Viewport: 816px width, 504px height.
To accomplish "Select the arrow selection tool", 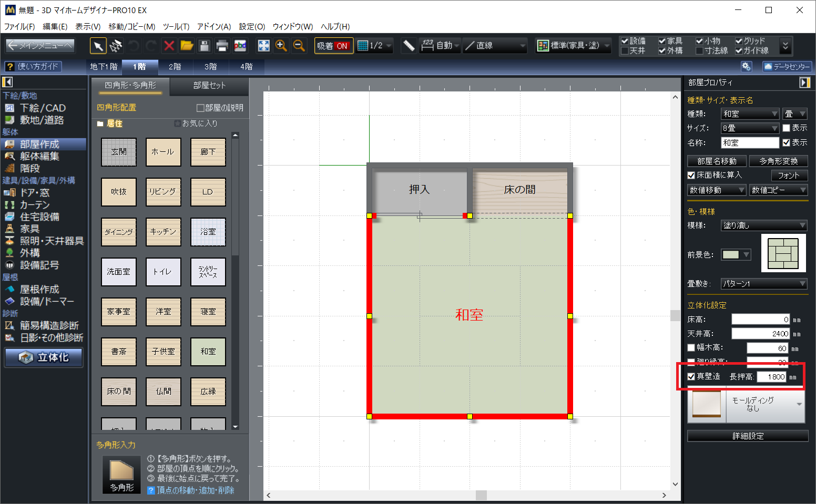I will (98, 46).
